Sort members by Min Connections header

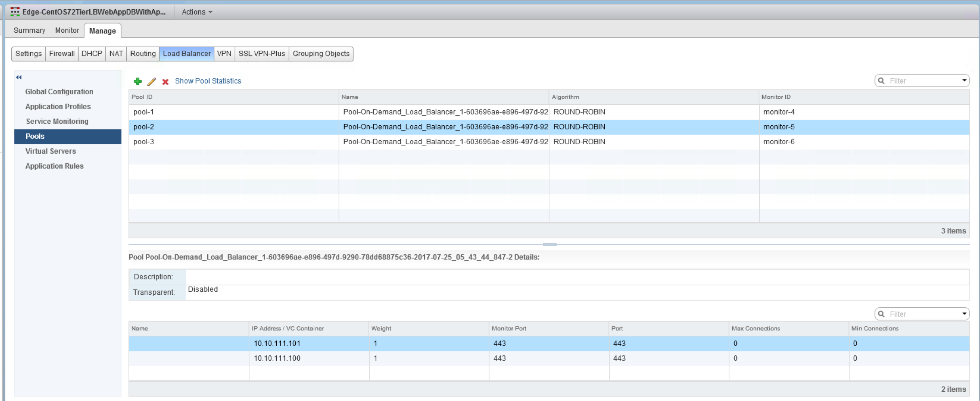(x=909, y=329)
